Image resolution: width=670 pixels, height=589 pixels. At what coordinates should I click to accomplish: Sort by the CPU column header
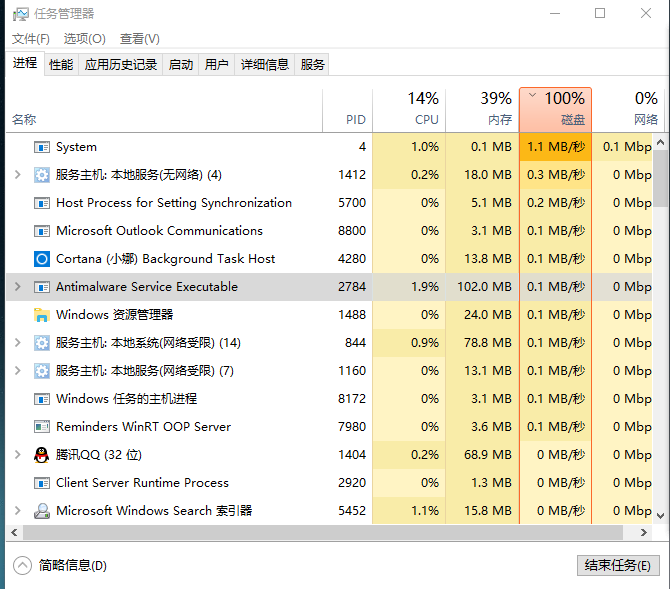(409, 110)
